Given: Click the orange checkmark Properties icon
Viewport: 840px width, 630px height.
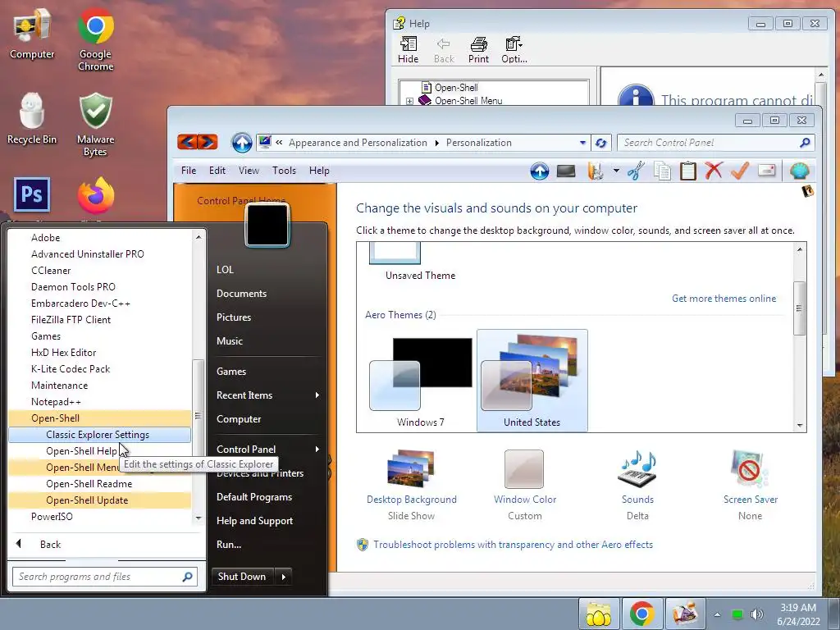Looking at the screenshot, I should click(x=740, y=171).
